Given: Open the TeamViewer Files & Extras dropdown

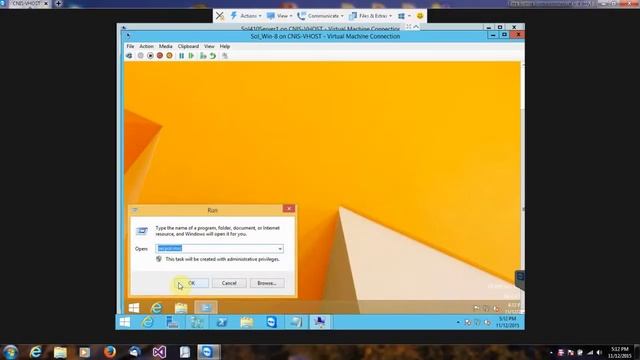Looking at the screenshot, I should 370,16.
